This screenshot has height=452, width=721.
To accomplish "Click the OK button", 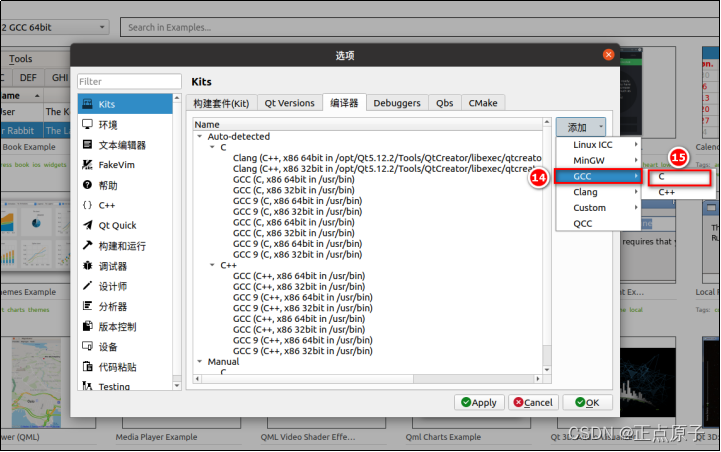I will (588, 402).
